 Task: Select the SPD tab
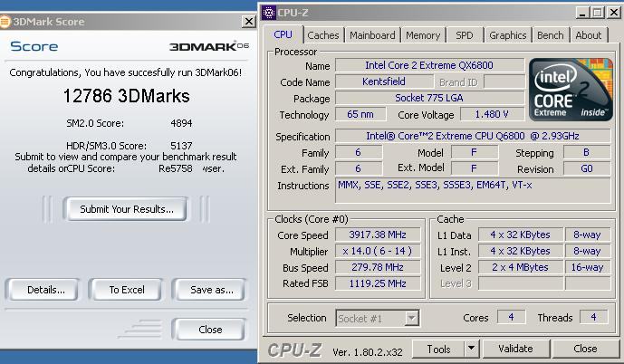(465, 35)
